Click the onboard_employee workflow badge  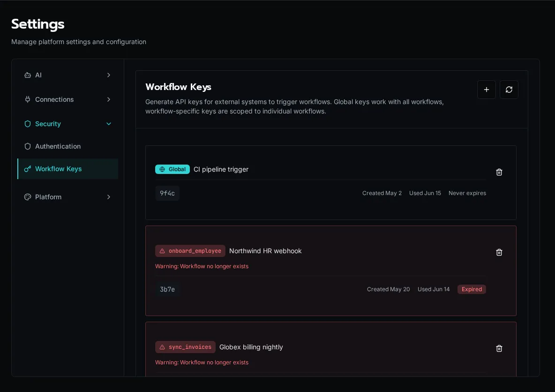point(190,251)
